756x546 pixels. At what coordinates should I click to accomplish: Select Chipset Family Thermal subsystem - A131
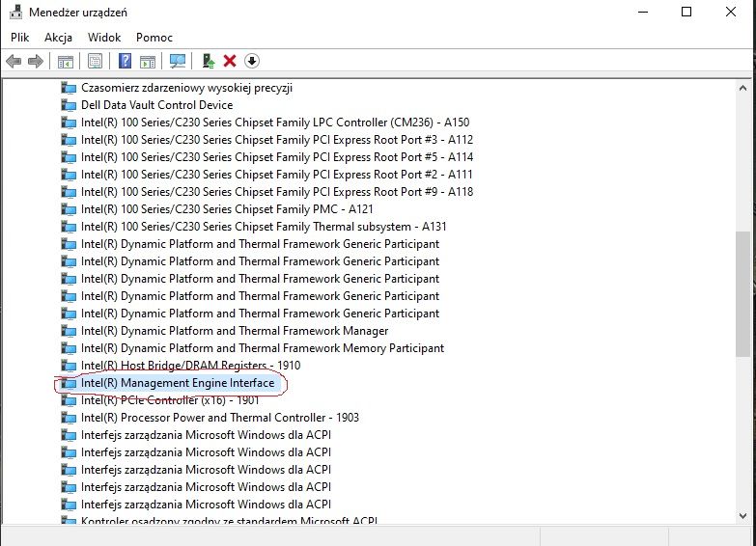[264, 227]
